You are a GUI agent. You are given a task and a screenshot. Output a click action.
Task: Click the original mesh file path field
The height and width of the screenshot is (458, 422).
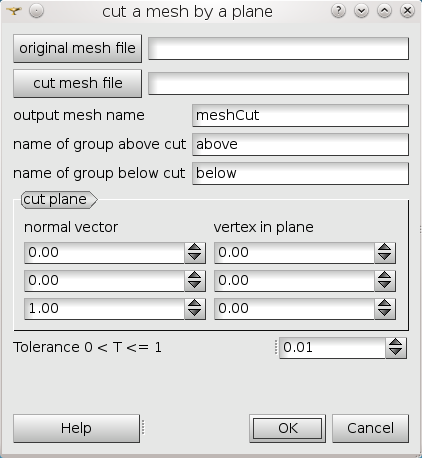click(x=278, y=49)
